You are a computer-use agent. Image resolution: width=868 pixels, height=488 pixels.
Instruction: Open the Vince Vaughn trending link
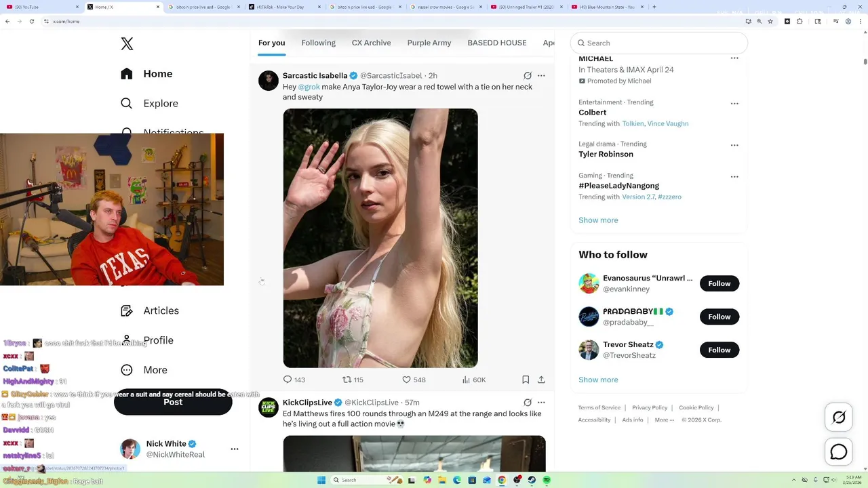[x=668, y=123]
